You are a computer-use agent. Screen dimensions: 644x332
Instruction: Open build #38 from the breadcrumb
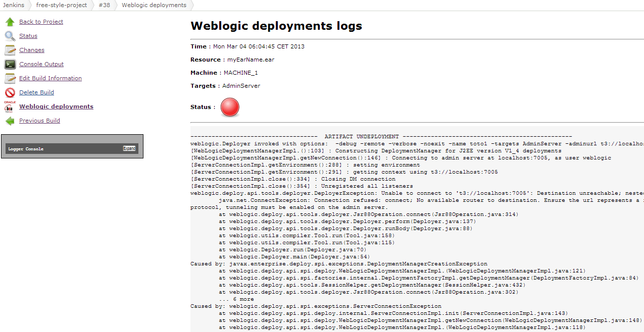click(x=105, y=5)
